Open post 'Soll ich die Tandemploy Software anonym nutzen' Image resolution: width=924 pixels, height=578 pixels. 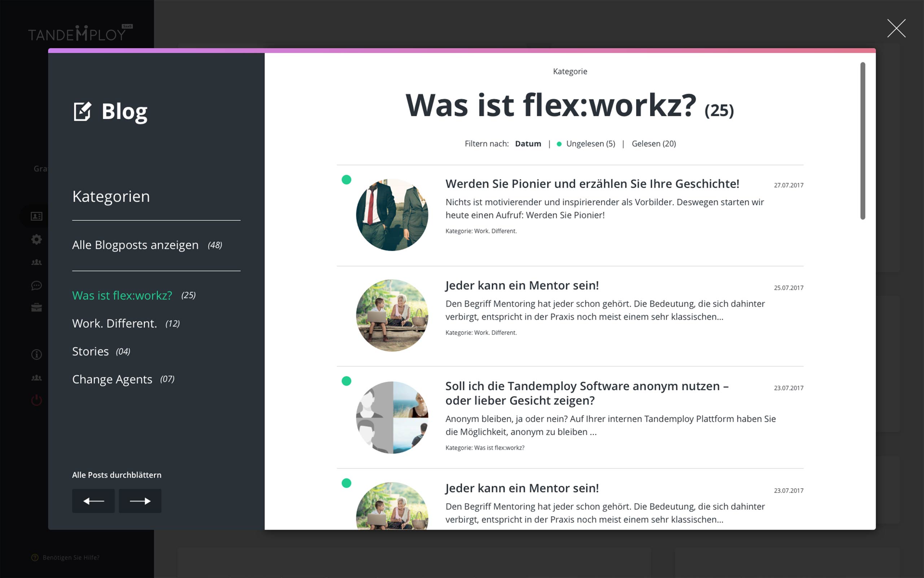click(587, 393)
